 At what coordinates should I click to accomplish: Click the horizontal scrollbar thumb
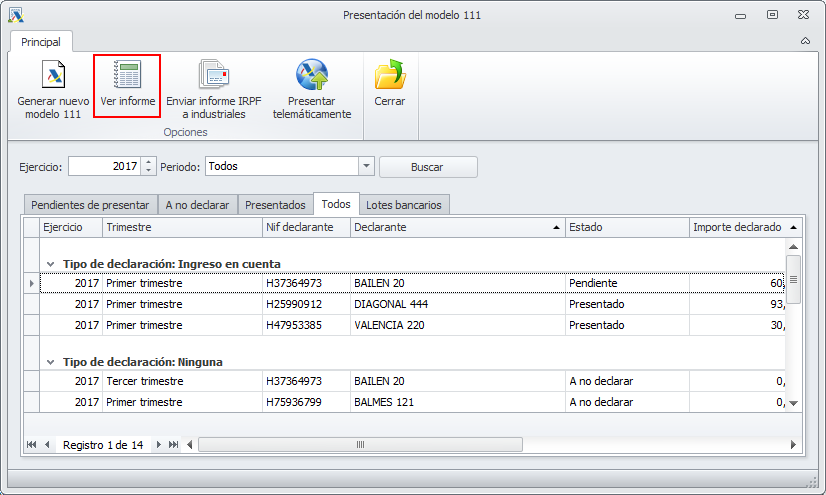[x=360, y=444]
